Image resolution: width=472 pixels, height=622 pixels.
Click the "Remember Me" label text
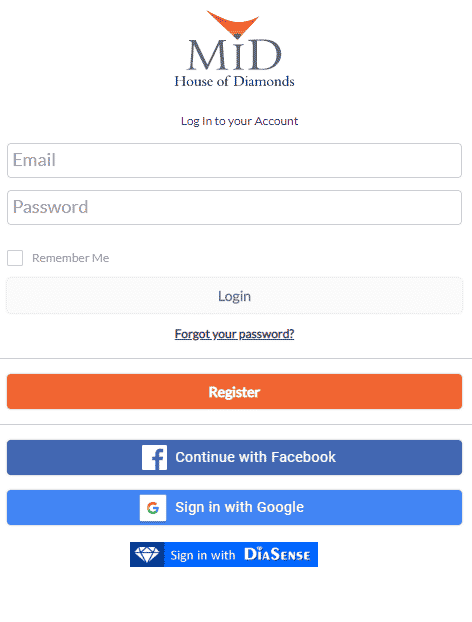71,258
